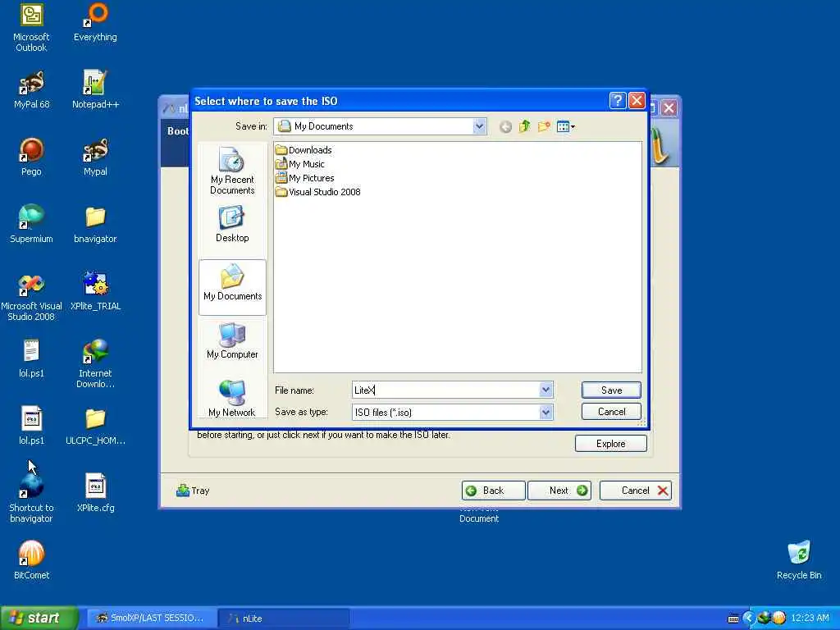Click Next in the nLite wizard
Viewport: 840px width, 630px height.
pyautogui.click(x=559, y=491)
